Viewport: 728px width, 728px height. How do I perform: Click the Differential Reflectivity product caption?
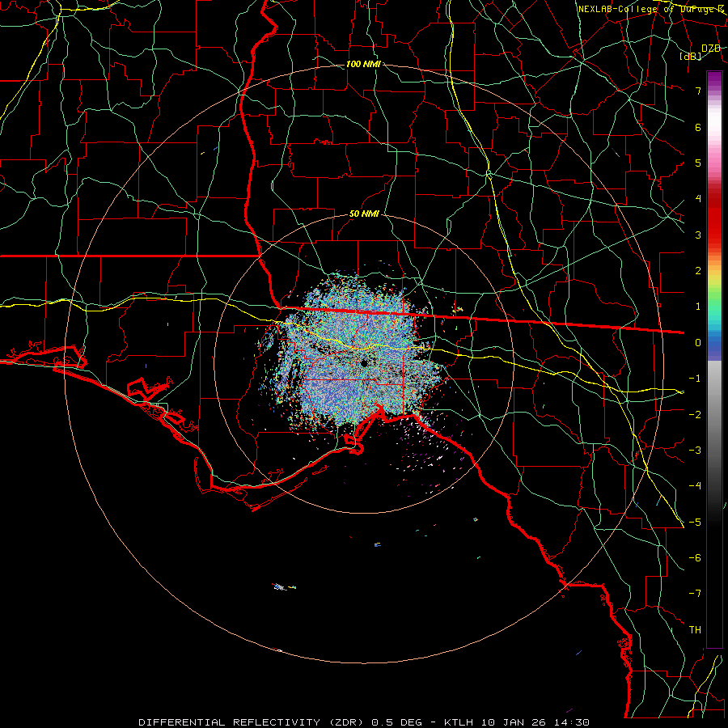point(364,722)
